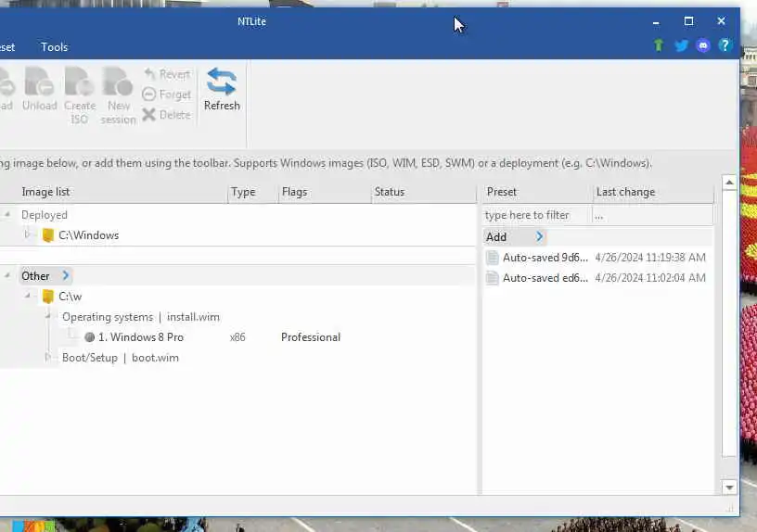Collapse the Operating systems install.wim node
Image resolution: width=757 pixels, height=532 pixels.
pyautogui.click(x=48, y=316)
